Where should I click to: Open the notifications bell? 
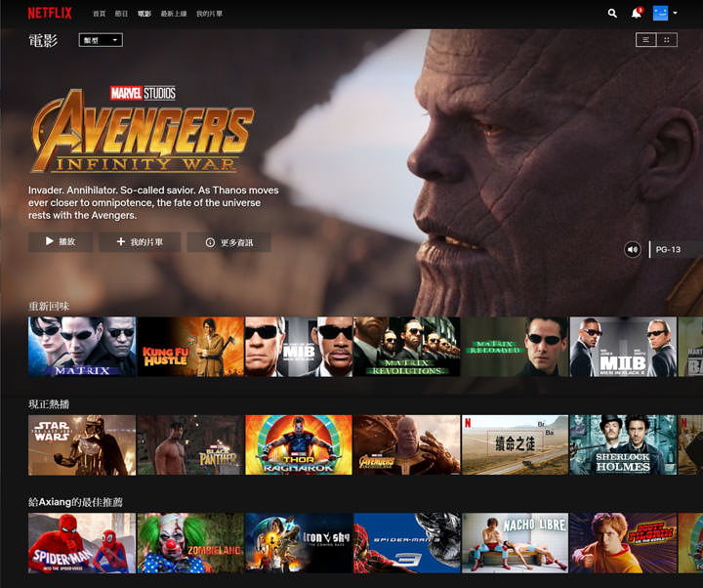point(637,14)
